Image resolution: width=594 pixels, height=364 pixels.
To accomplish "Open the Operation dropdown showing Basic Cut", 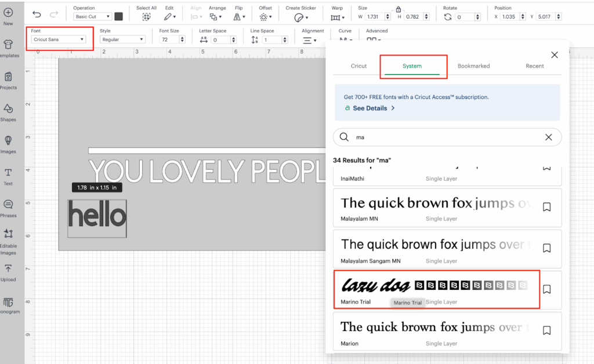I will [92, 17].
